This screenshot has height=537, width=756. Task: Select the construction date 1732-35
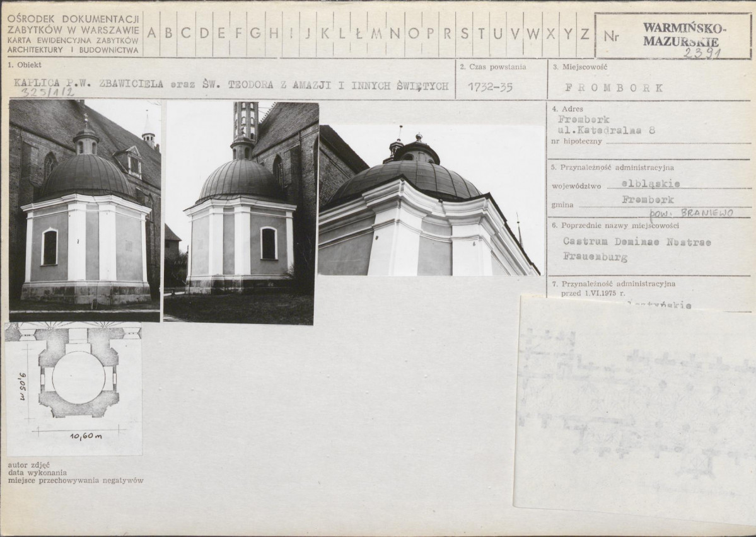pos(490,88)
